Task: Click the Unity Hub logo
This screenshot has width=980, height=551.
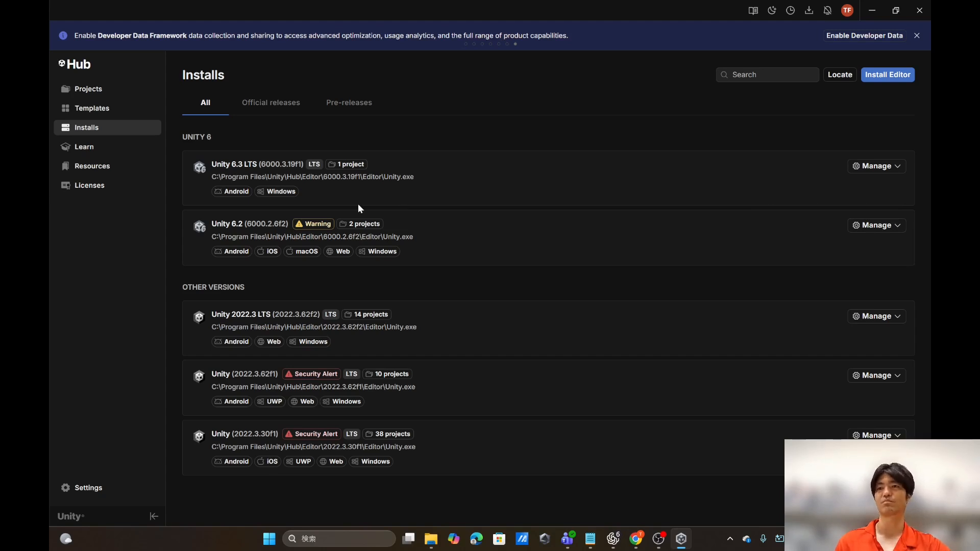Action: [75, 64]
